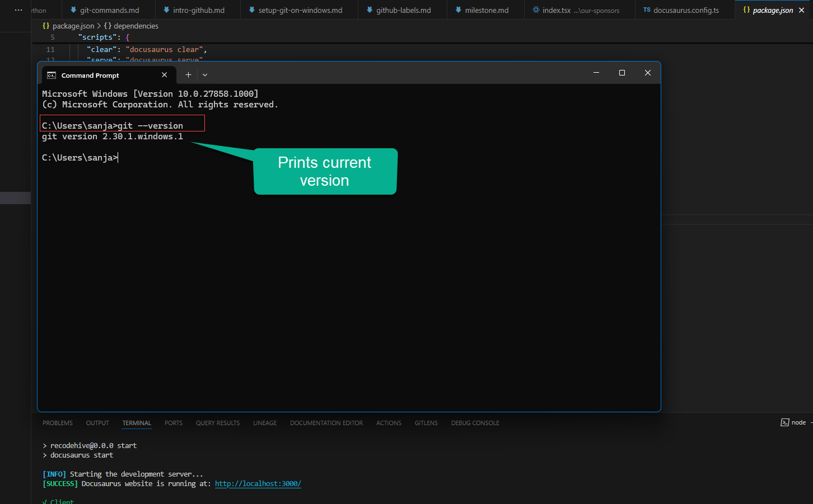Open docusaurus.config.ts tab
The width and height of the screenshot is (813, 504).
point(686,10)
